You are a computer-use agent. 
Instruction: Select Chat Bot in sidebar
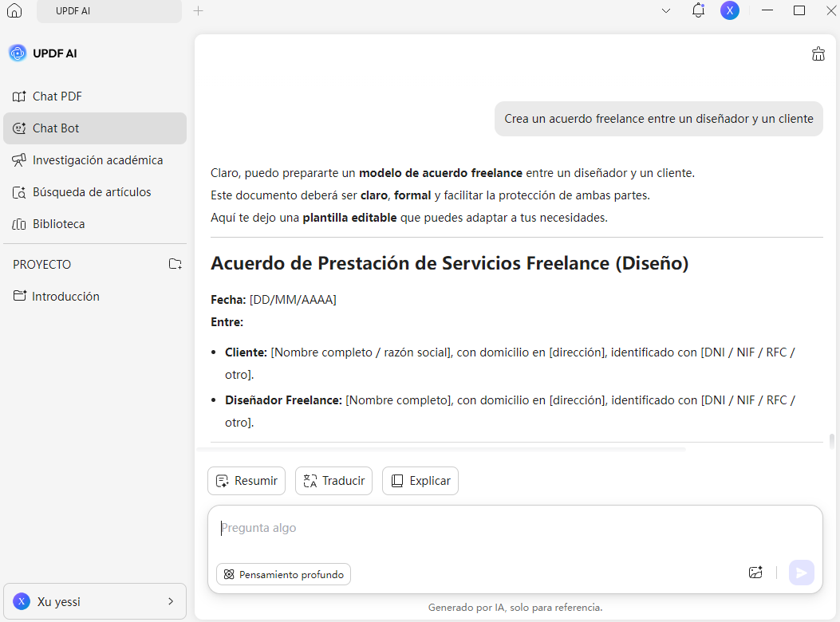(x=95, y=128)
